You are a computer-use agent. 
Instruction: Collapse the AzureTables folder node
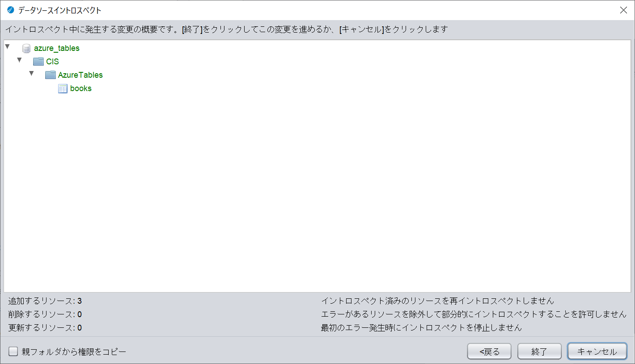31,73
